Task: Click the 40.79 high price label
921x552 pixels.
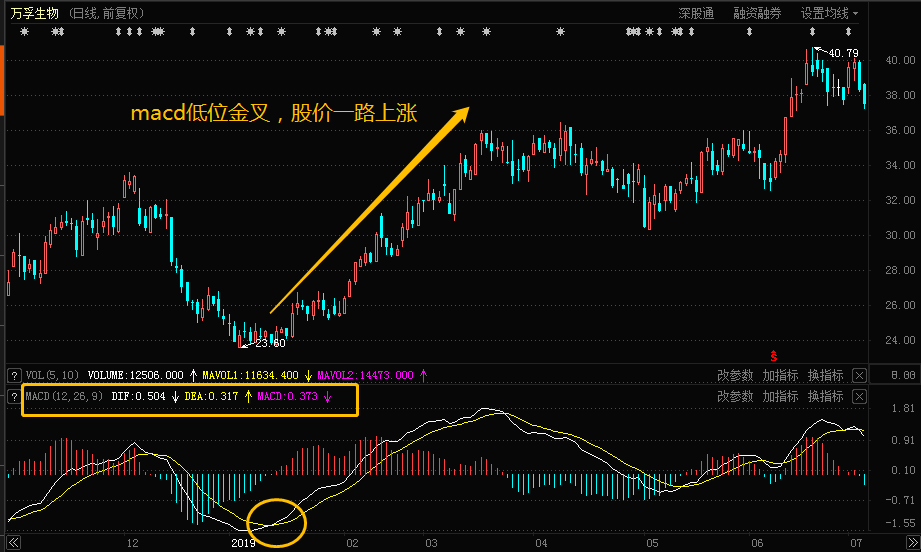Action: click(x=843, y=53)
